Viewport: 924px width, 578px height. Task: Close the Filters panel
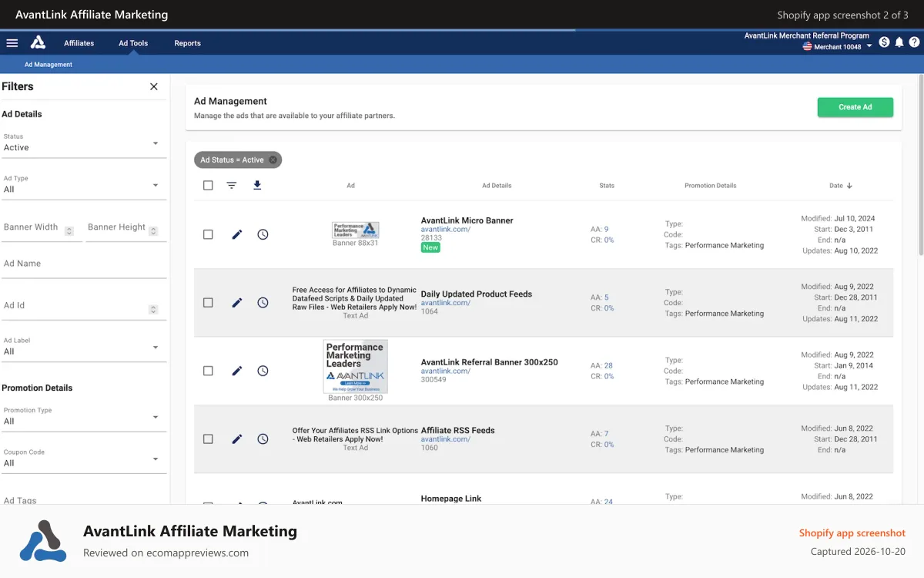154,86
